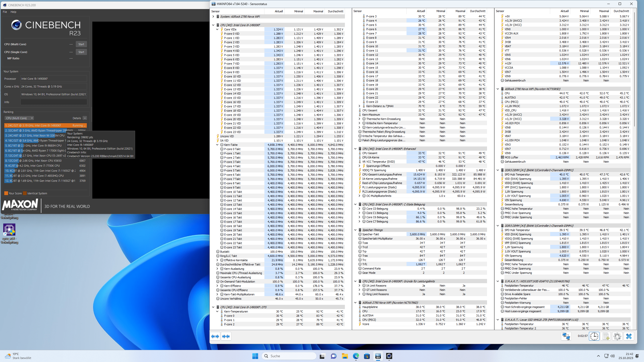The width and height of the screenshot is (644, 362).
Task: Expand IA Limit Reasons node
Action: (x=359, y=286)
